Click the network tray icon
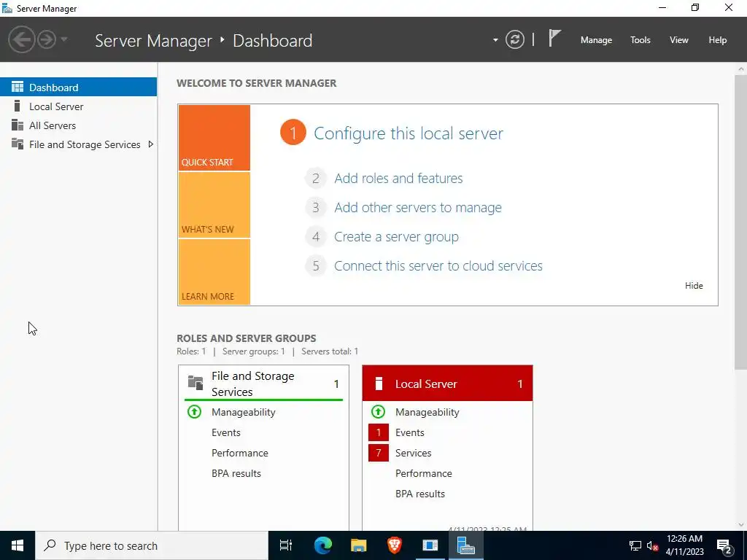The image size is (747, 560). point(635,545)
